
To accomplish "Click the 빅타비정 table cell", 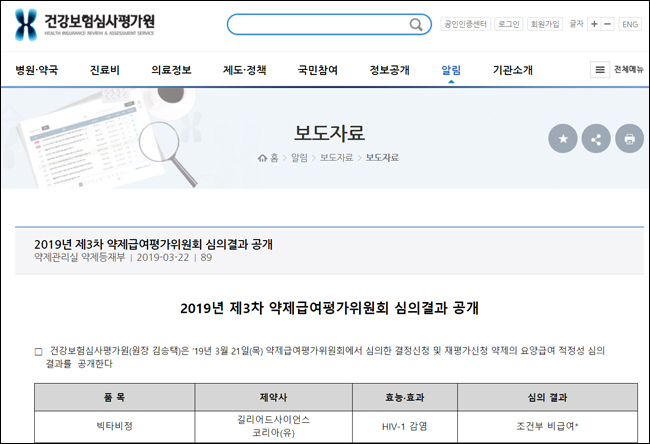I will pos(114,426).
